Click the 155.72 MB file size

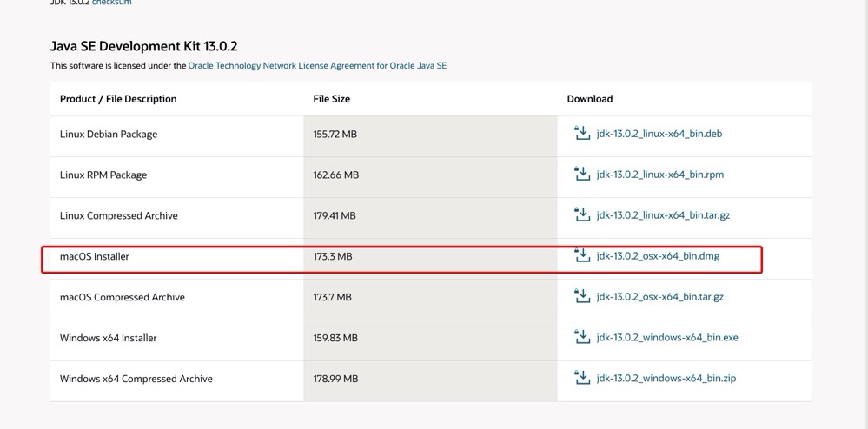pyautogui.click(x=335, y=135)
